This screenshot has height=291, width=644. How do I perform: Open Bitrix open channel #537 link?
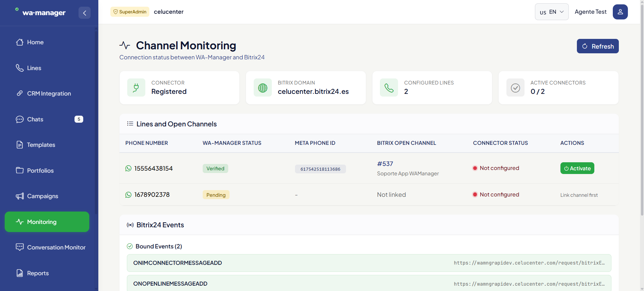pyautogui.click(x=385, y=164)
